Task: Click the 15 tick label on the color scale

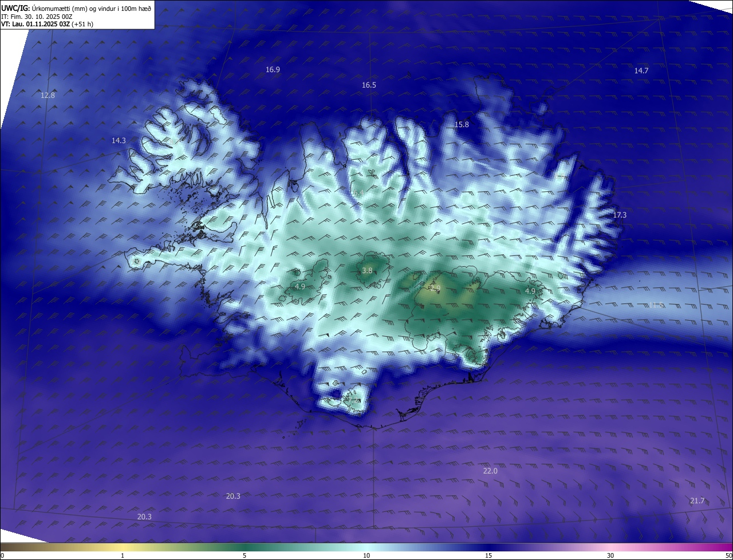Action: pyautogui.click(x=488, y=555)
